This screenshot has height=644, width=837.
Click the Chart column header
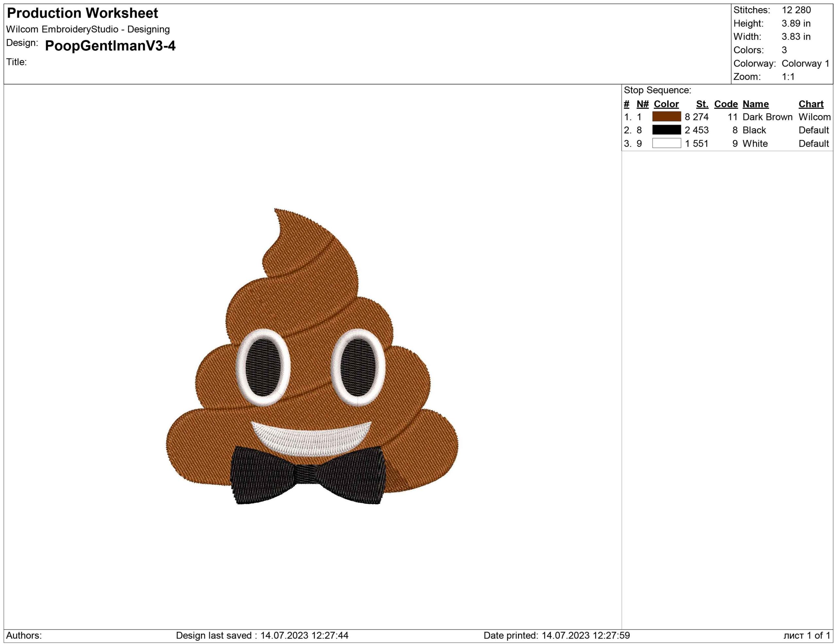click(x=811, y=104)
